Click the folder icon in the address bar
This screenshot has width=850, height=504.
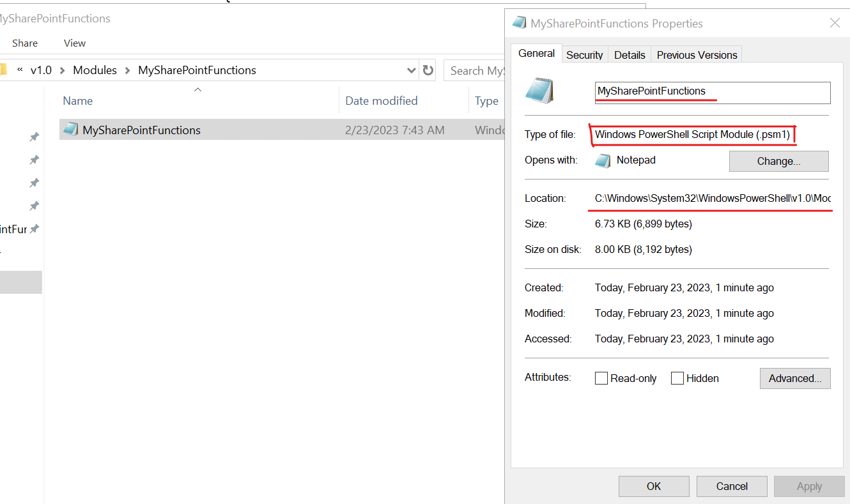click(x=3, y=70)
